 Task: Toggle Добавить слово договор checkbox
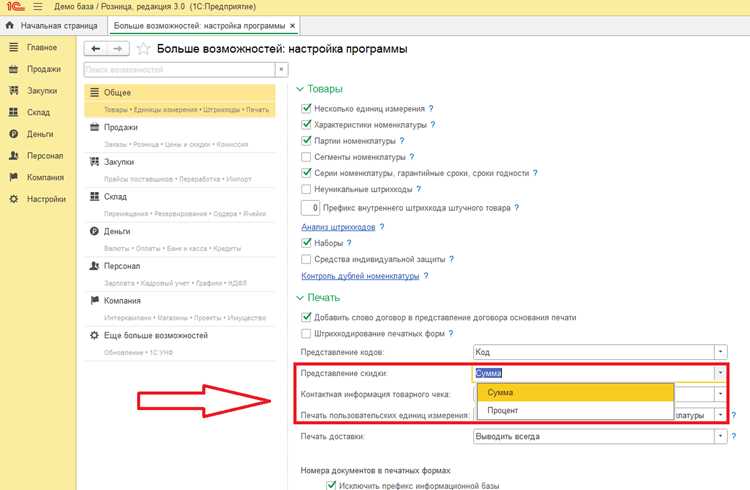(x=306, y=317)
